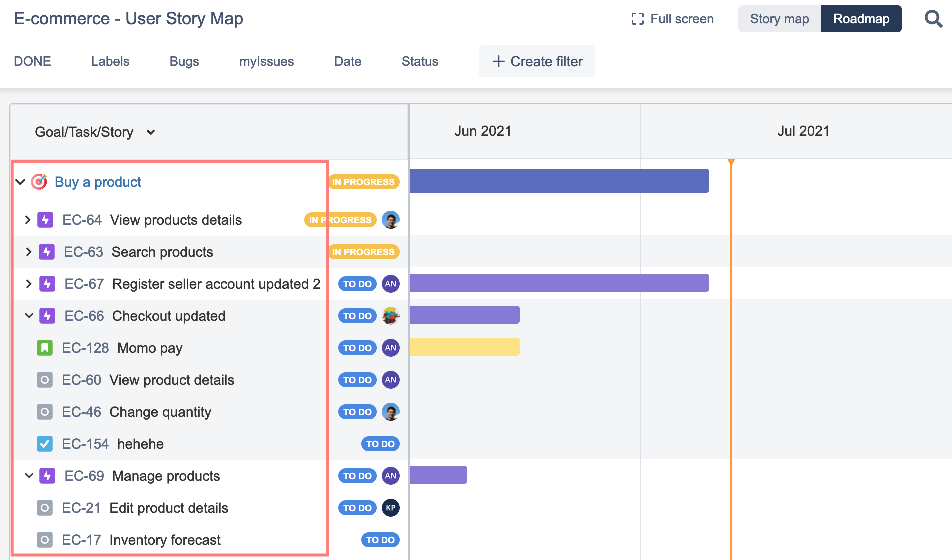Click the search magnifier icon
The image size is (952, 560).
pos(933,19)
